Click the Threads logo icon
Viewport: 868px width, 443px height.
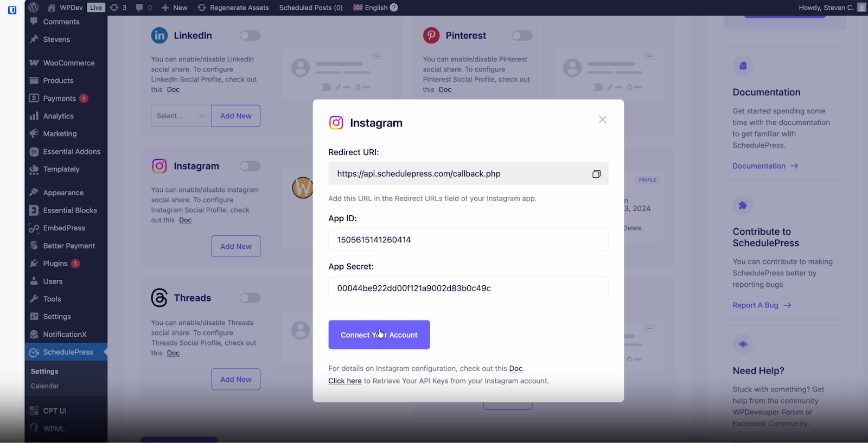point(159,298)
